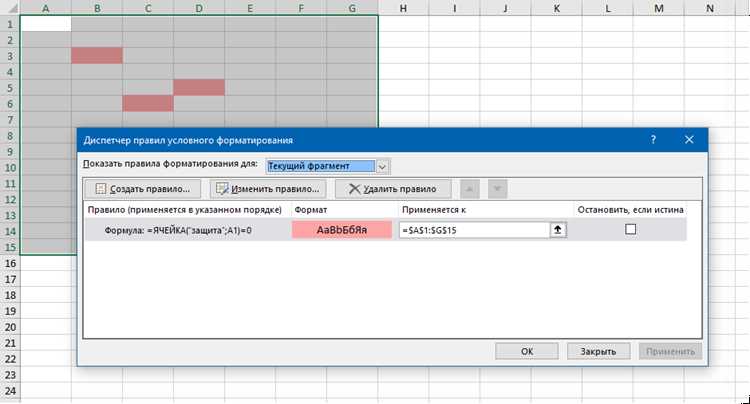Image resolution: width=750 pixels, height=404 pixels.
Task: Close the conditional formatting manager dialog
Action: click(x=689, y=140)
